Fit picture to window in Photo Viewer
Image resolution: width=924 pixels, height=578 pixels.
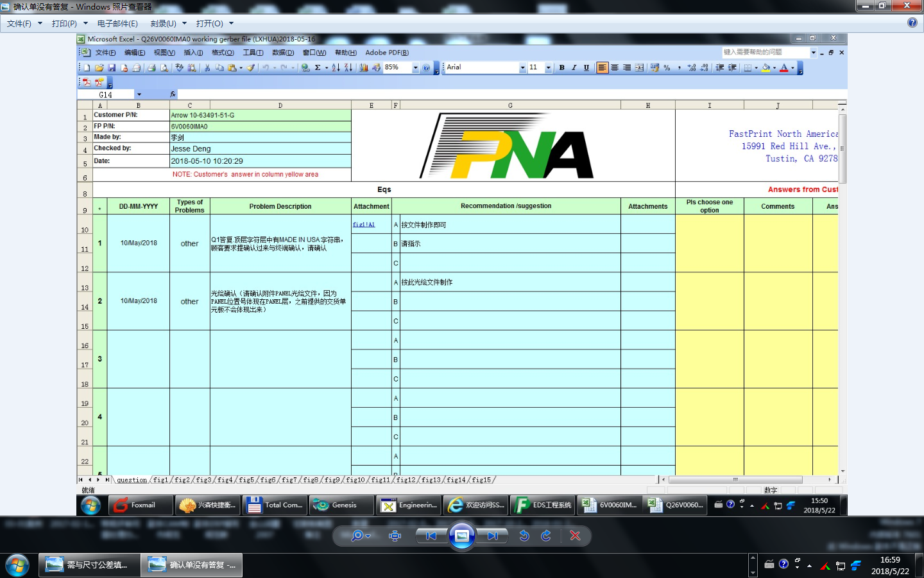[x=395, y=536]
